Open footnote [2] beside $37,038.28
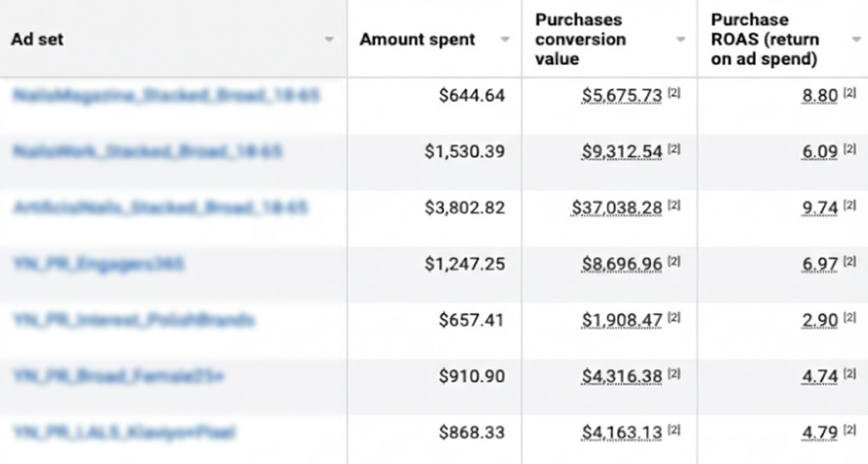The image size is (868, 464). tap(674, 205)
